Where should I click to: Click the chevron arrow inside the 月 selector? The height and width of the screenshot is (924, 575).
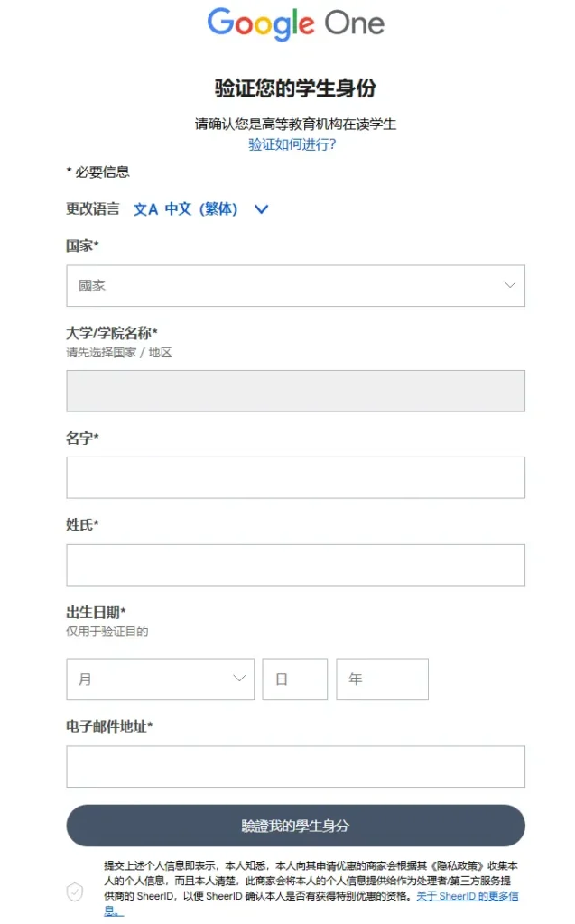pos(238,679)
